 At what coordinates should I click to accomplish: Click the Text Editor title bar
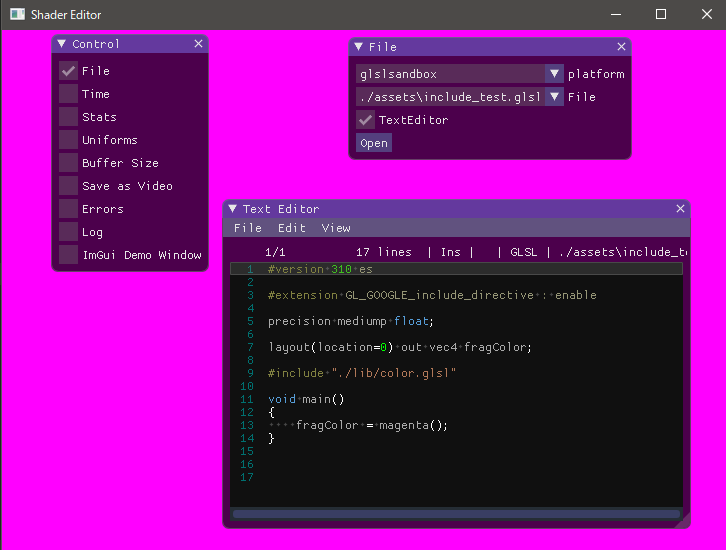(457, 209)
